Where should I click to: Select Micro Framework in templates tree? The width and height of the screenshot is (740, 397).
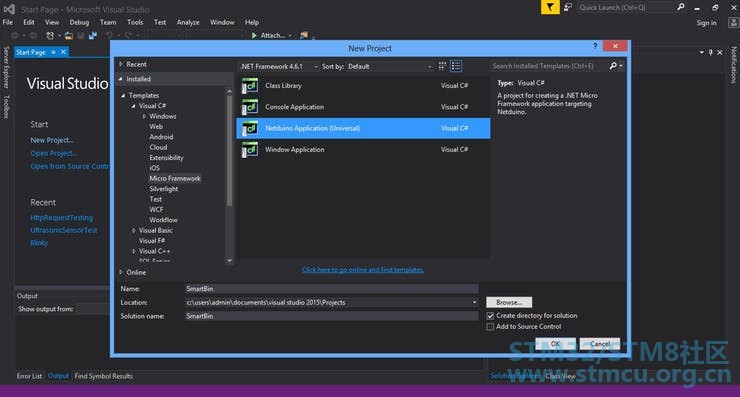coord(175,178)
